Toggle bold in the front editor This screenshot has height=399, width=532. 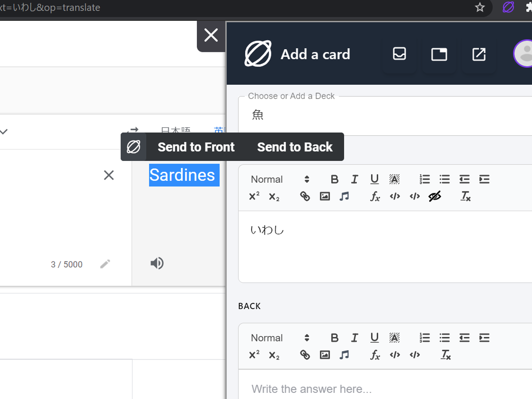[335, 179]
